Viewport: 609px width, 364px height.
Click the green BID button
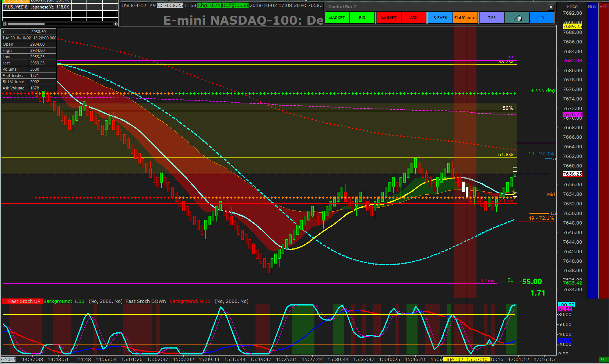362,18
